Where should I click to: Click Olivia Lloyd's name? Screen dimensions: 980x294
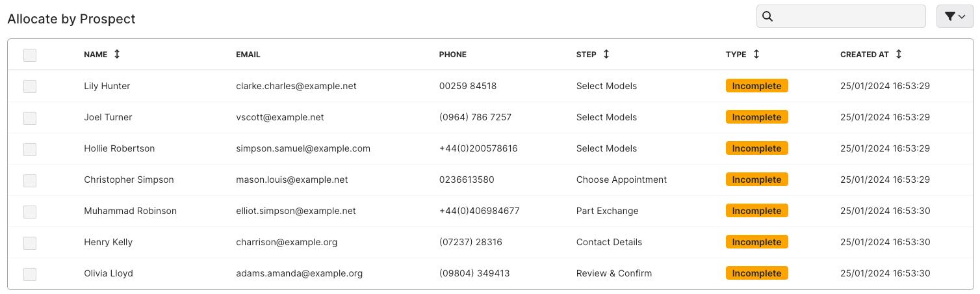(x=109, y=273)
